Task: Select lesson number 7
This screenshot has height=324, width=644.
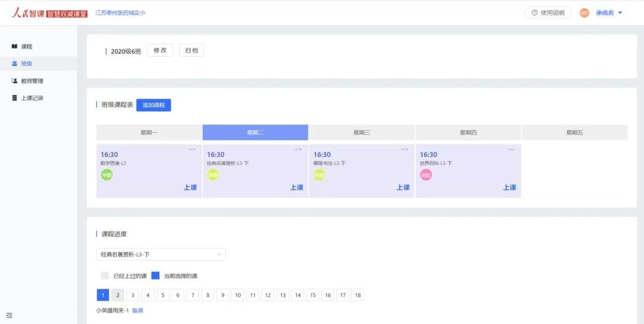Action: (193, 295)
